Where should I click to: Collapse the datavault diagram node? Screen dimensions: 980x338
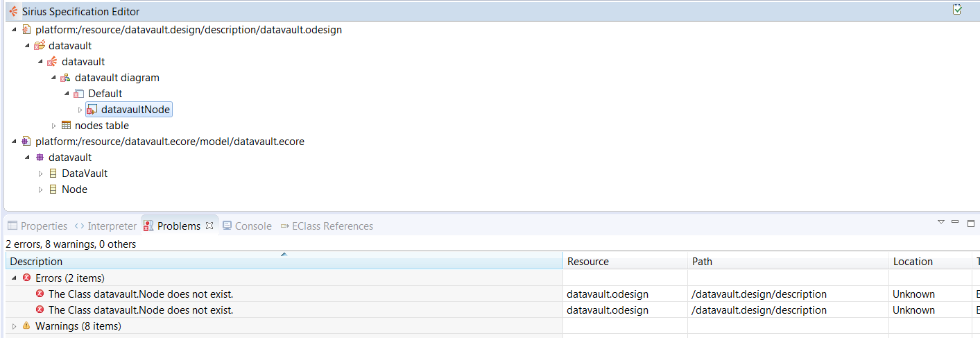pos(54,78)
